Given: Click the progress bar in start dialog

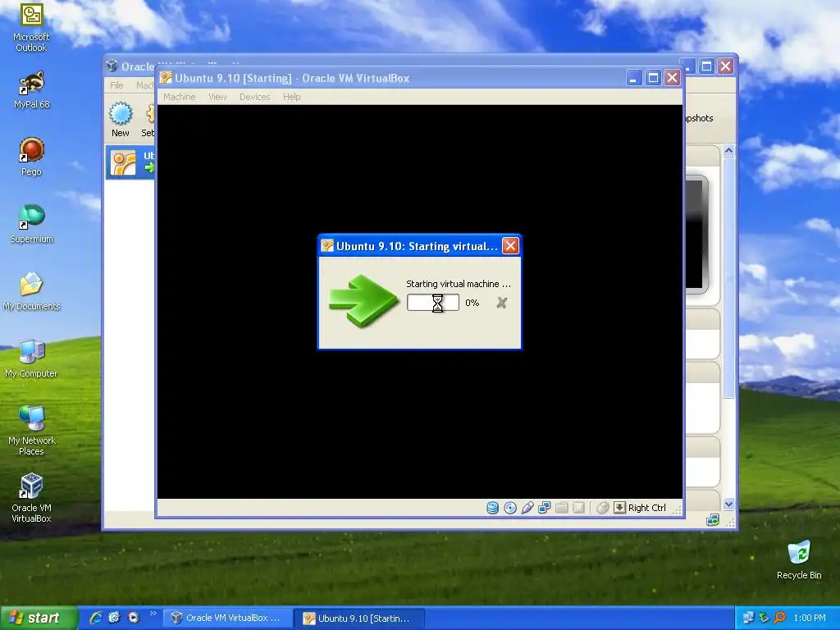Looking at the screenshot, I should click(433, 303).
